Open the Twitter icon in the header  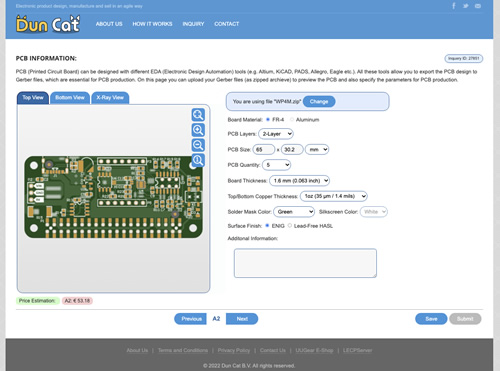tap(466, 6)
